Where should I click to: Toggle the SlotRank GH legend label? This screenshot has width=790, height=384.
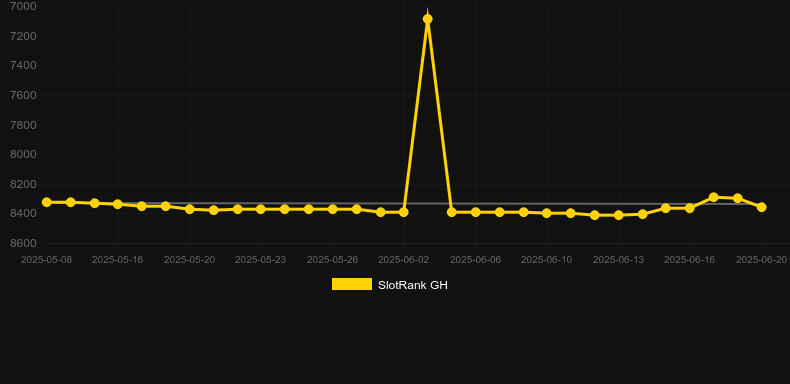coord(413,285)
